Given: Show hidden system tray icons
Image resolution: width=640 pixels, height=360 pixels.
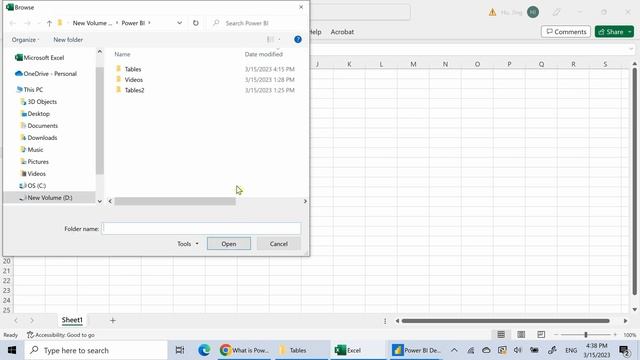Looking at the screenshot, I should click(x=454, y=350).
